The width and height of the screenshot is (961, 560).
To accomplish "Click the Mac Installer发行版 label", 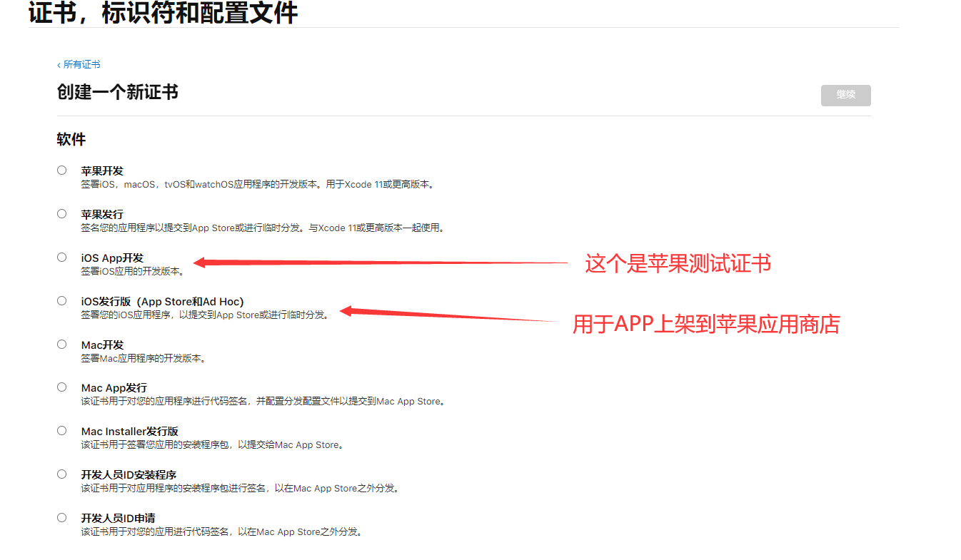I will pos(130,432).
